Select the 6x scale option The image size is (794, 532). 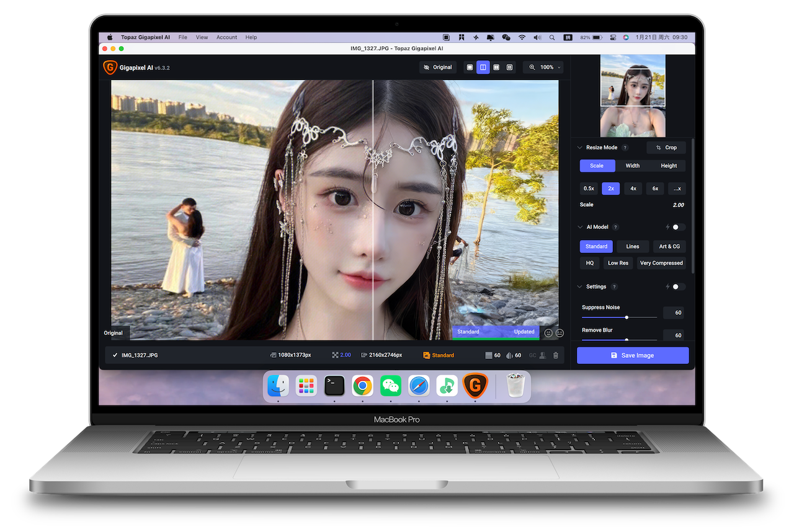click(655, 188)
